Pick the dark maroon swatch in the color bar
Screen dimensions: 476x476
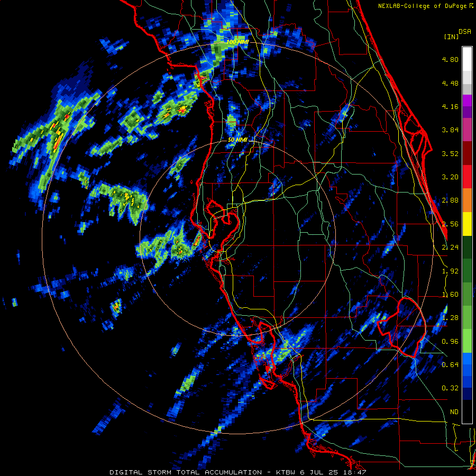coord(467,153)
